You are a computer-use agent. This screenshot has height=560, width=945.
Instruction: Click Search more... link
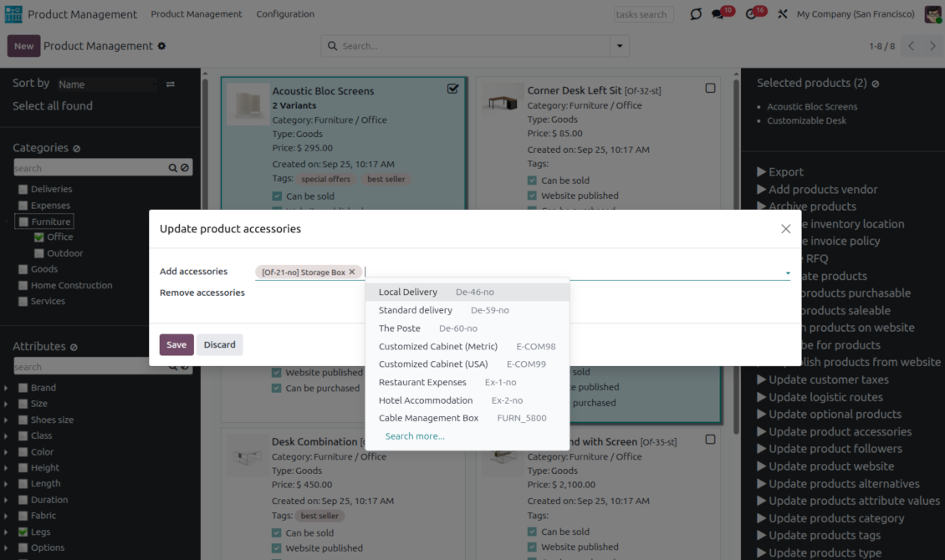click(x=415, y=436)
